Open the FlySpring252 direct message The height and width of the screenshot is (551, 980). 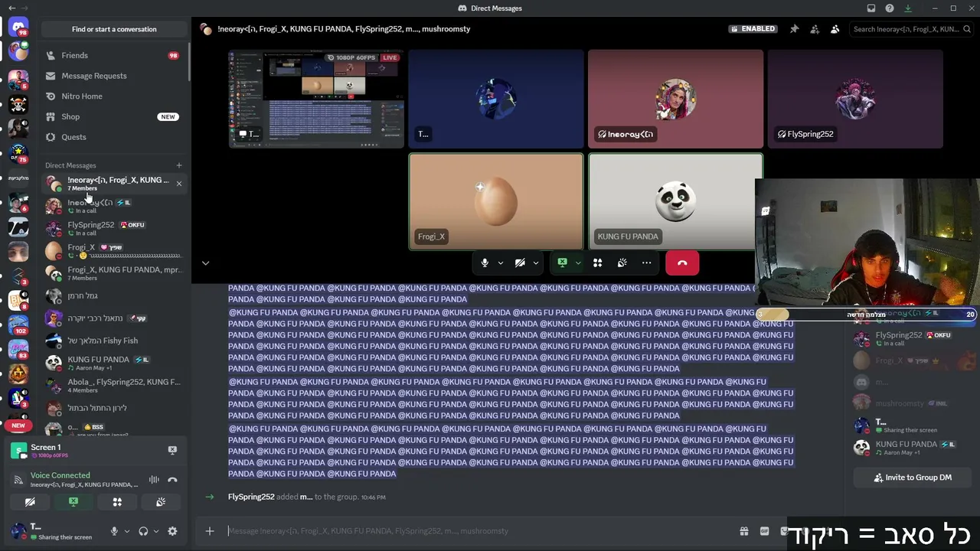pos(113,228)
